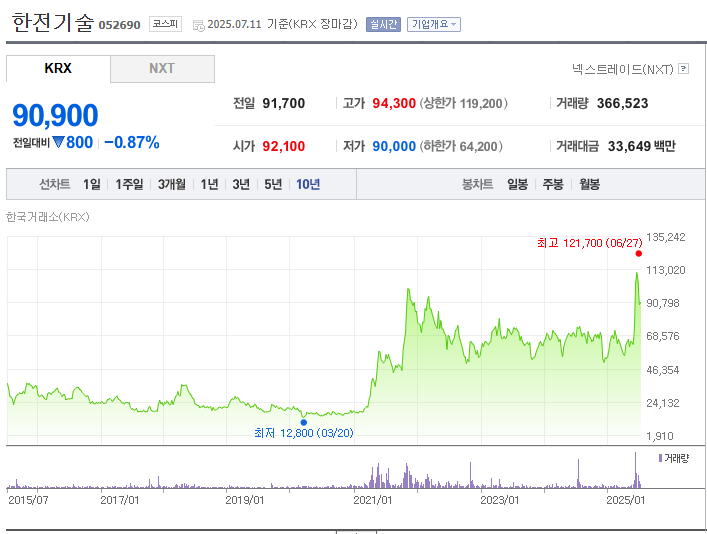Click the 저가 value 90,000
The image size is (707, 534).
click(x=394, y=146)
